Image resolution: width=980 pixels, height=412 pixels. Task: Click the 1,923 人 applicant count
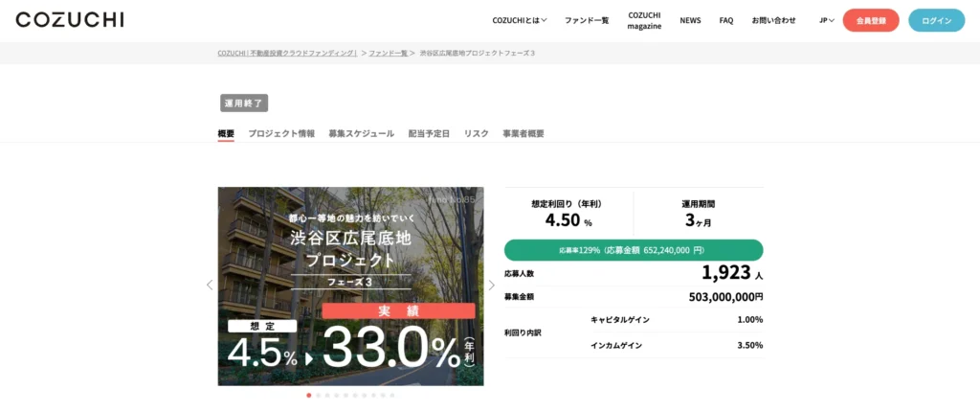[x=732, y=272]
